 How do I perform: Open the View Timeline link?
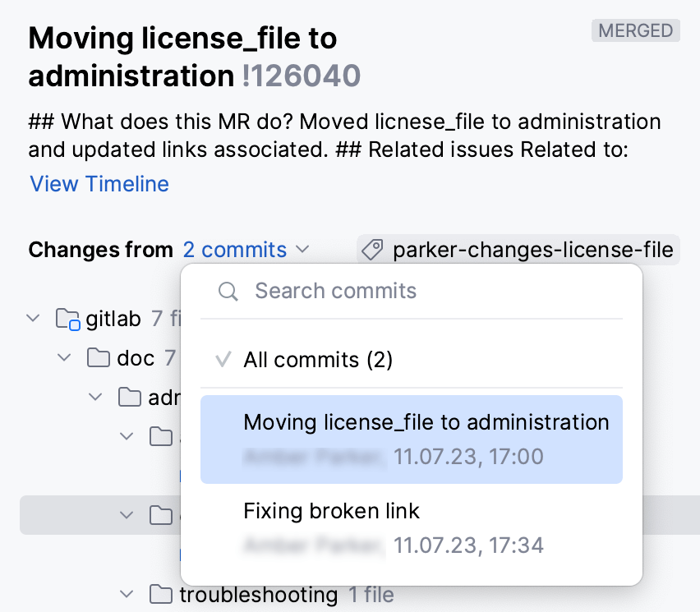click(x=99, y=184)
